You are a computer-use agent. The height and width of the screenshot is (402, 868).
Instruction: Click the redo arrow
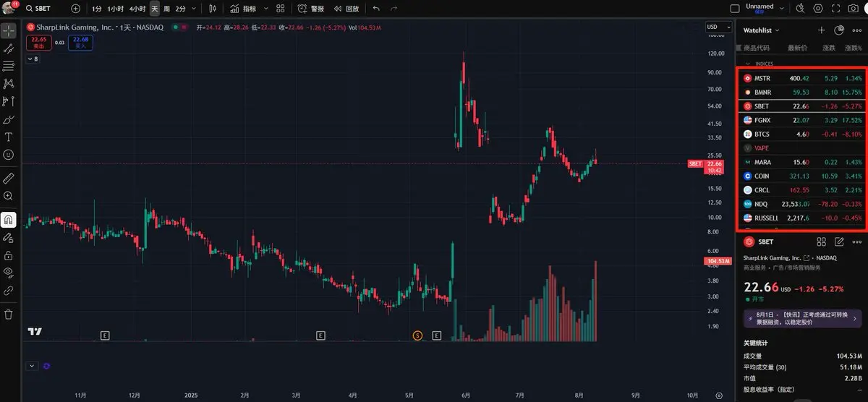[x=394, y=9]
